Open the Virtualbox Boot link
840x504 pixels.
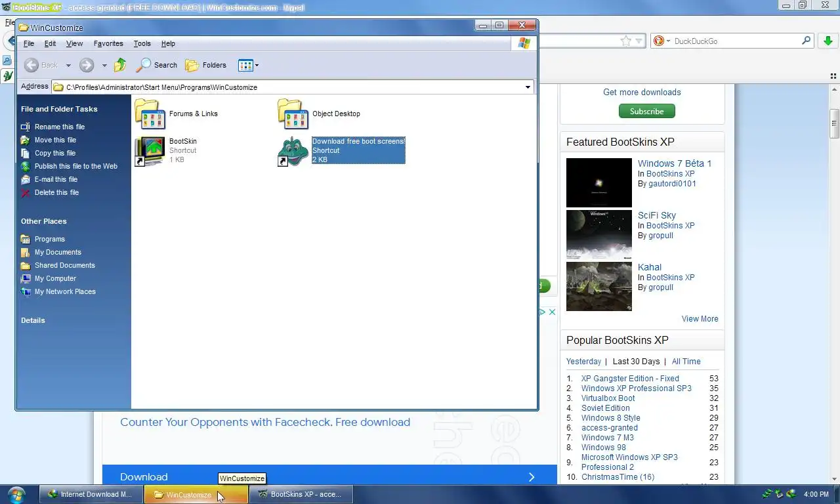click(x=608, y=398)
